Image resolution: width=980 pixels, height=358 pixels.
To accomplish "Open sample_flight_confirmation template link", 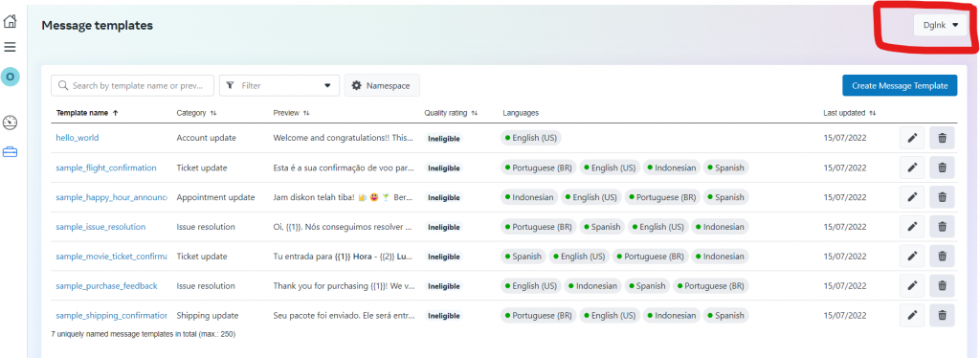I will coord(106,168).
